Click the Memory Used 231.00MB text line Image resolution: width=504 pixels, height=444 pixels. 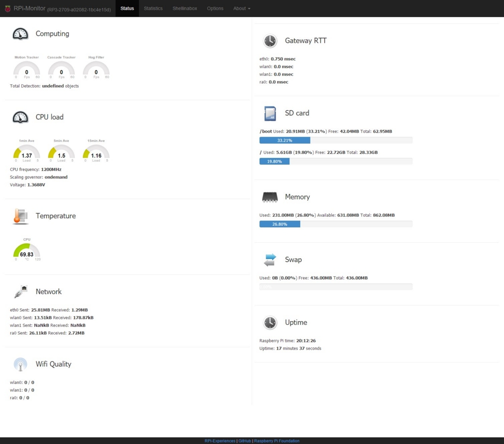327,215
